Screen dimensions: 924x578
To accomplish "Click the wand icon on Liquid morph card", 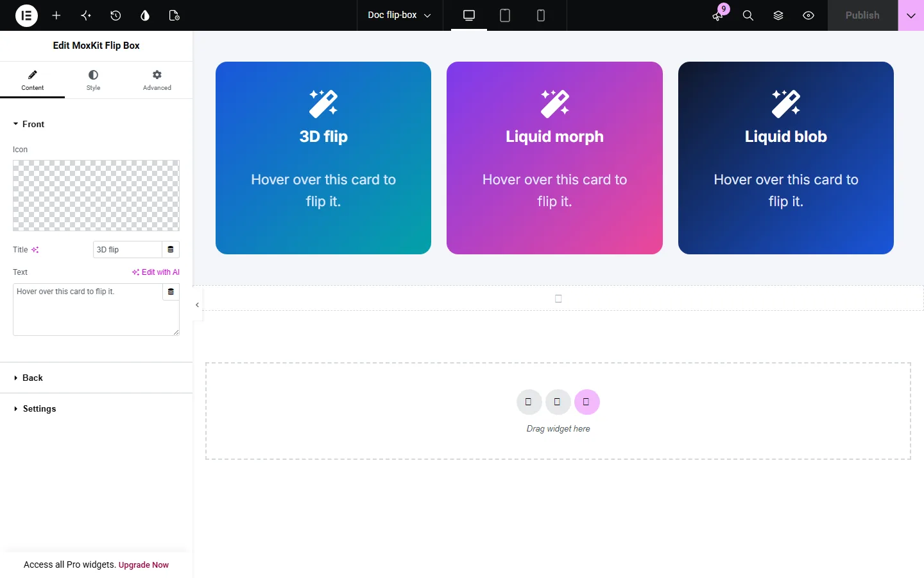I will coord(555,103).
